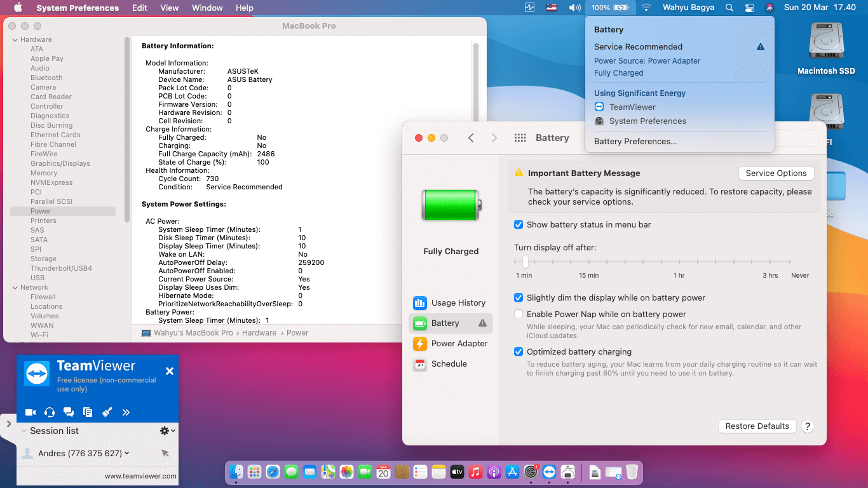Screen dimensions: 868x488
Task: Select Wi-Fi in Network list
Action: [39, 335]
